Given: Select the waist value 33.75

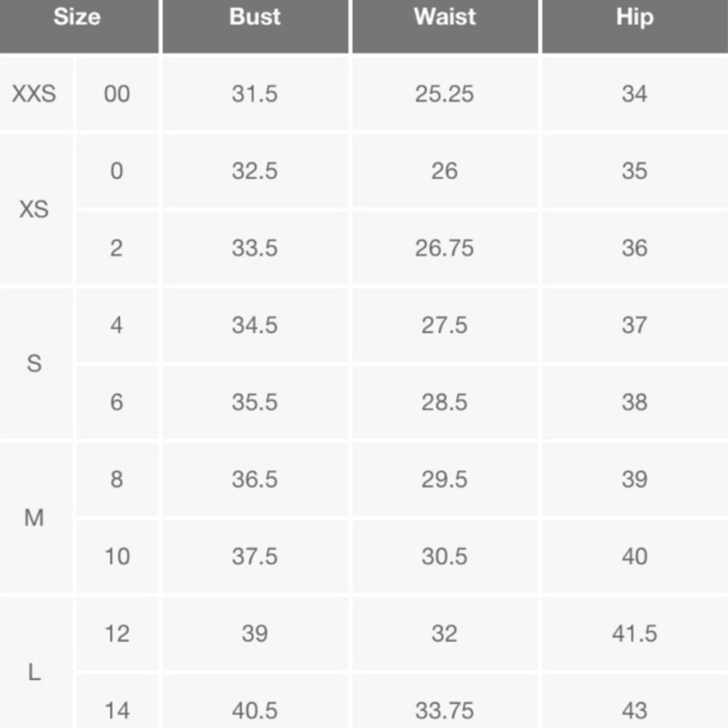Looking at the screenshot, I should (444, 710).
